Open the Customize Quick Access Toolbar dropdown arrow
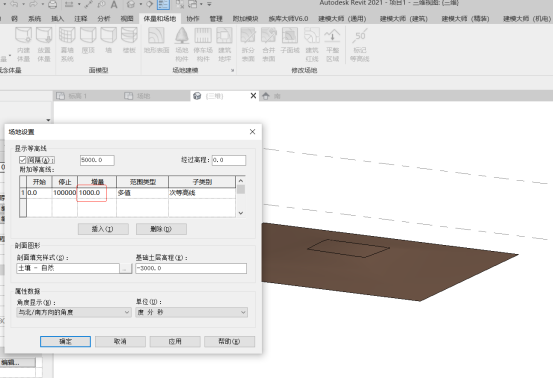 point(209,4)
